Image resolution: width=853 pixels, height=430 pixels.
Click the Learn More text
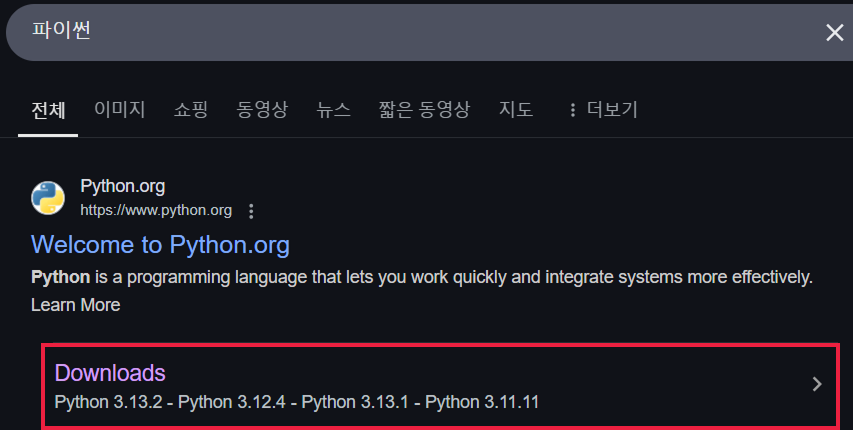76,305
